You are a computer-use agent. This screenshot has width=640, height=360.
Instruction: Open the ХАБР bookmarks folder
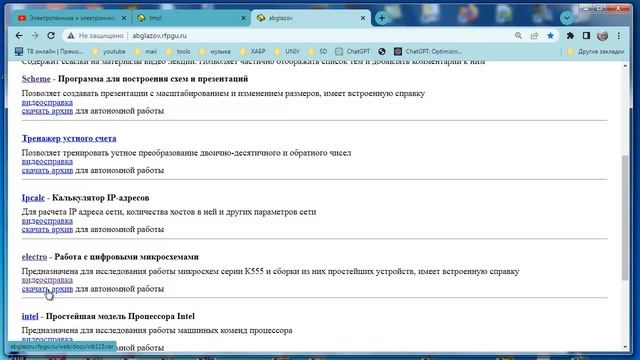pyautogui.click(x=253, y=51)
